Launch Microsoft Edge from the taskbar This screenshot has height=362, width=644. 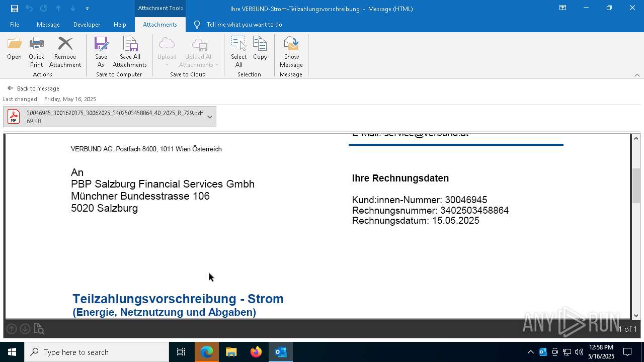click(x=207, y=352)
